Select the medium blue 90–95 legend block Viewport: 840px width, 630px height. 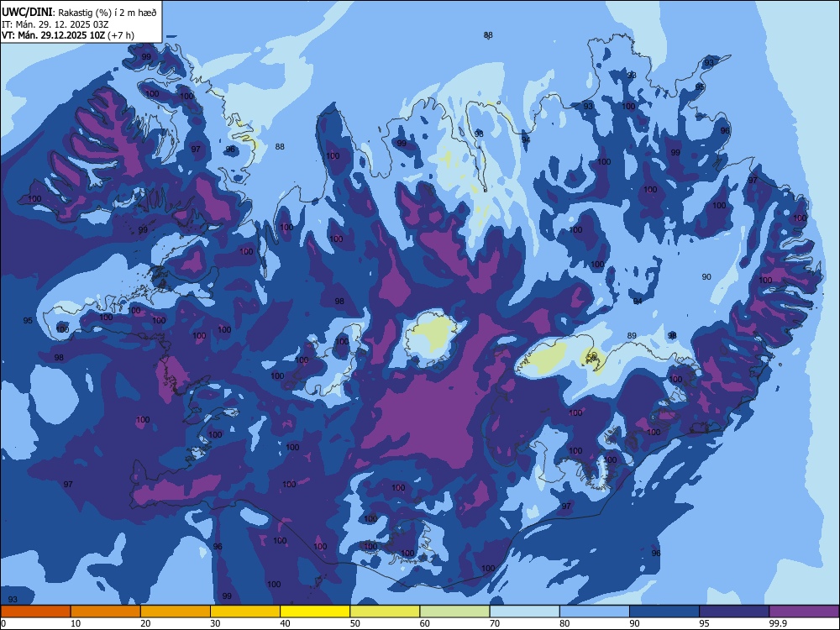point(664,612)
